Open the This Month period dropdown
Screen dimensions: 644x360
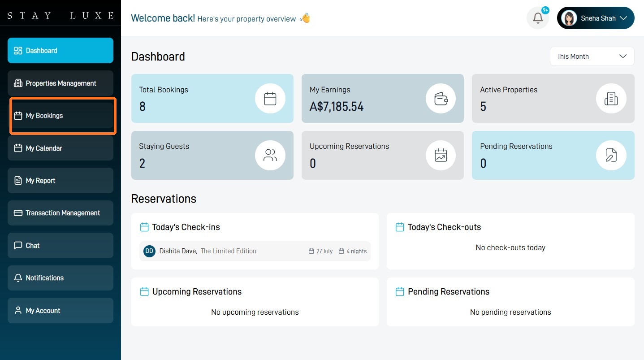592,56
